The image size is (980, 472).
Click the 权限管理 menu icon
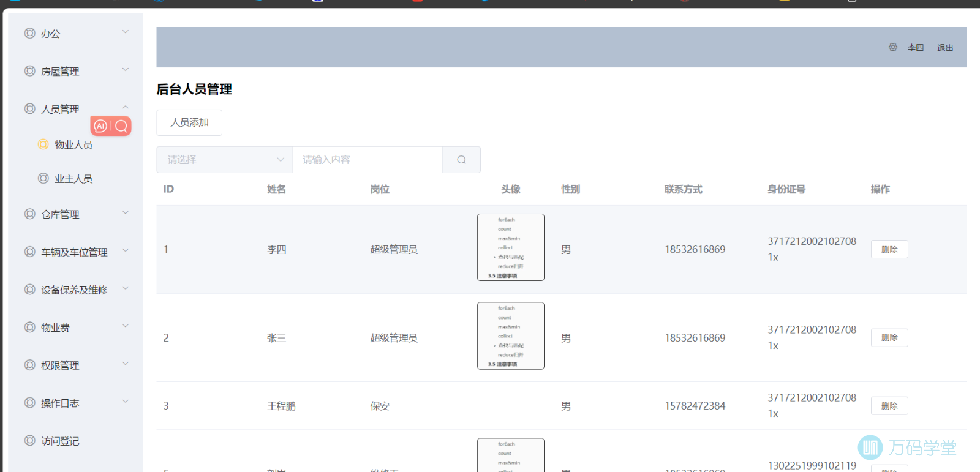point(29,365)
